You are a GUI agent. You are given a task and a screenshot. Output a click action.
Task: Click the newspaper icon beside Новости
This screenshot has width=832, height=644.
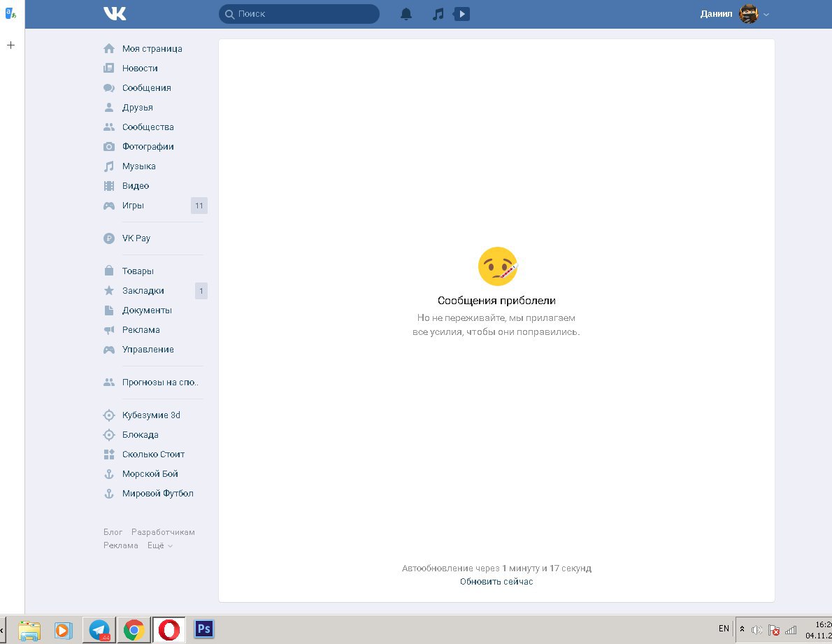click(x=109, y=68)
